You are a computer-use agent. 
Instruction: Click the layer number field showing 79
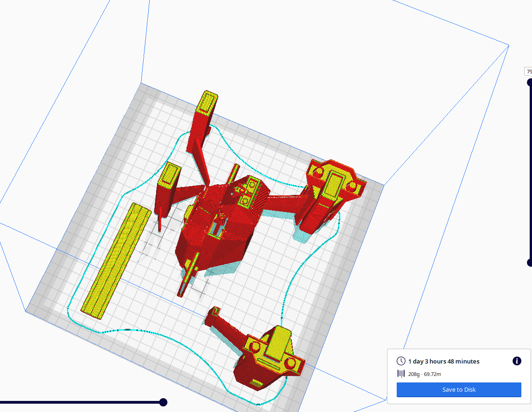tap(529, 72)
